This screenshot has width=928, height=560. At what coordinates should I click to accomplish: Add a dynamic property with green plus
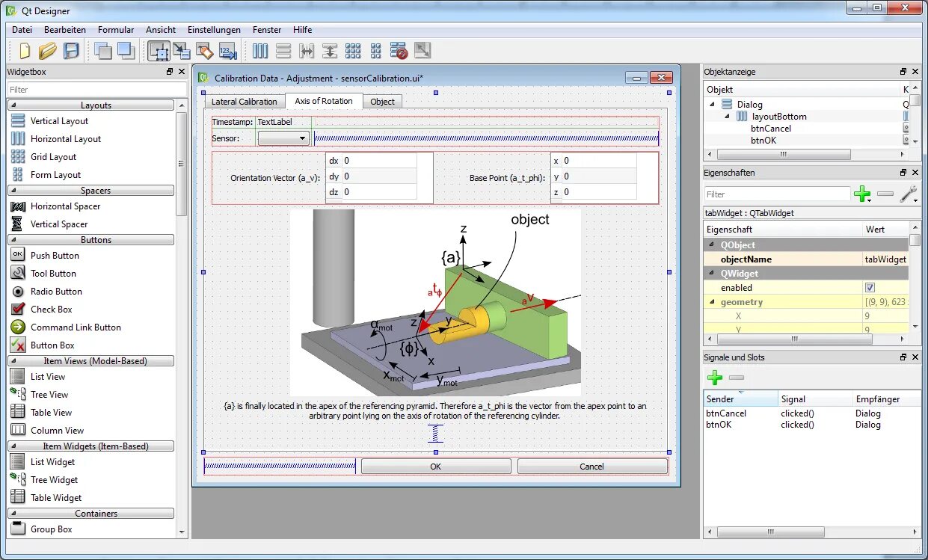[x=862, y=194]
